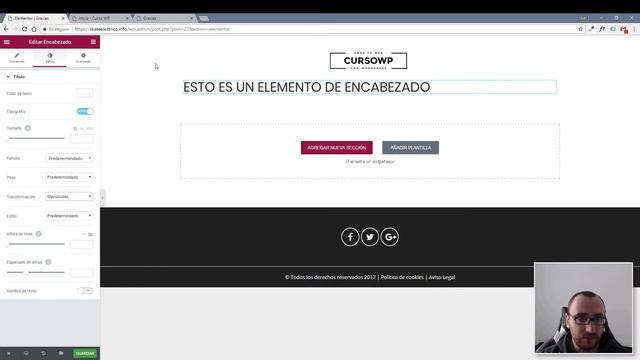Open the Transformación dropdown

69,196
